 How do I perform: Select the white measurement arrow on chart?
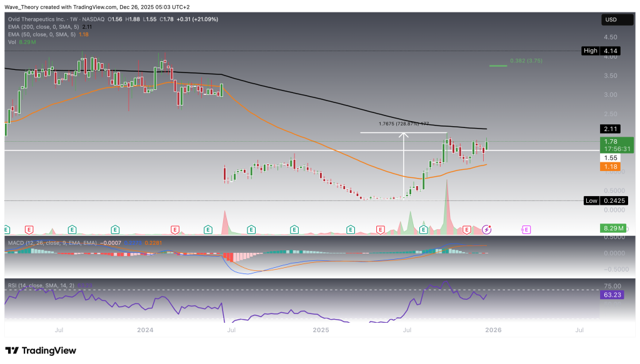point(404,164)
